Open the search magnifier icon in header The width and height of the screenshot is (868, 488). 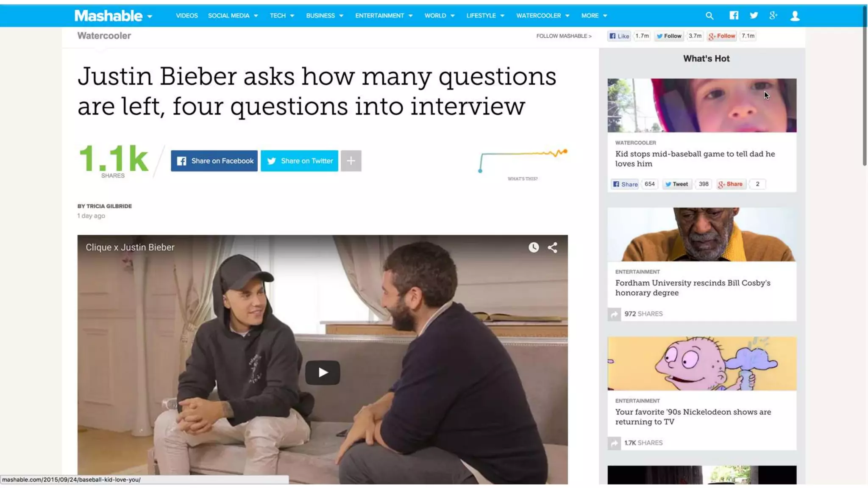pyautogui.click(x=709, y=16)
